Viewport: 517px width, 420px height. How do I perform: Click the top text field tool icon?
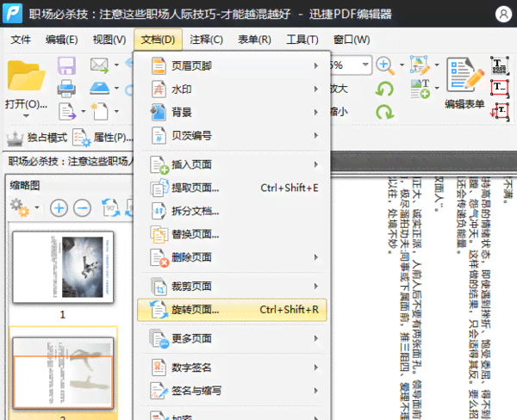point(500,65)
